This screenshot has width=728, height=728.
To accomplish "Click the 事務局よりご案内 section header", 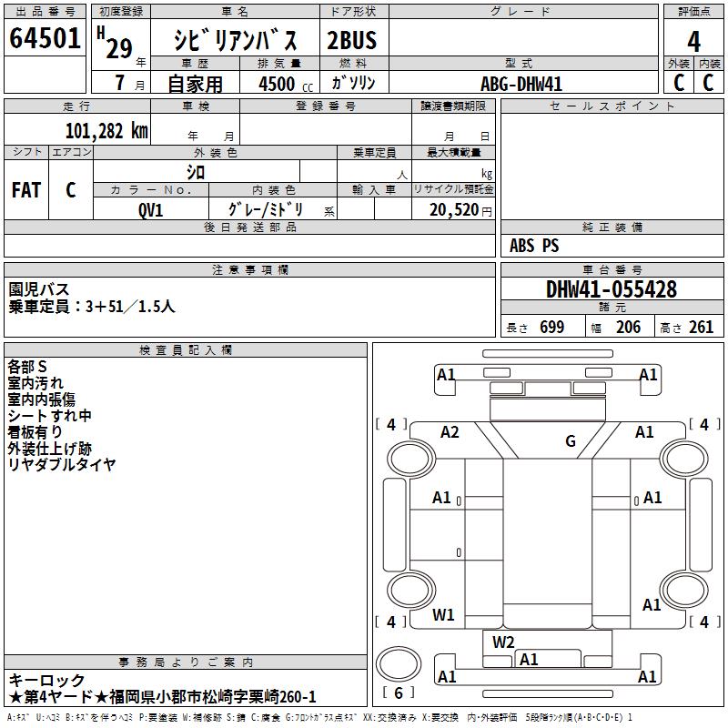I will tap(186, 662).
